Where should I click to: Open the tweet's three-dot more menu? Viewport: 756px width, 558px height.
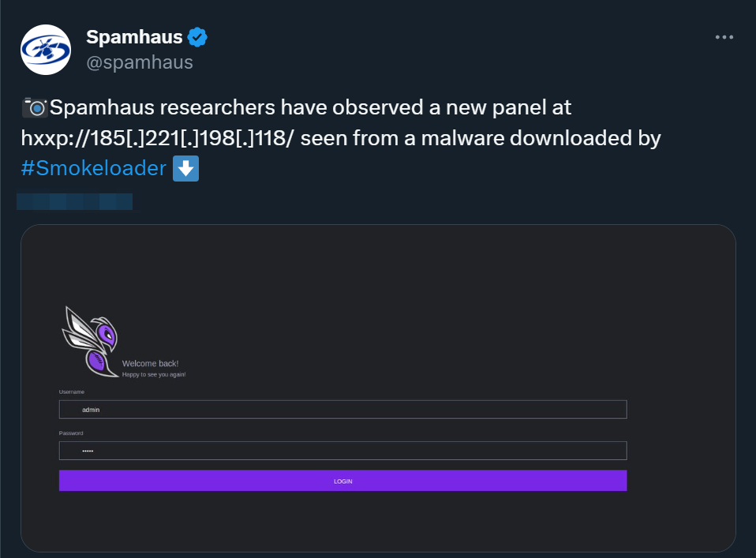724,37
